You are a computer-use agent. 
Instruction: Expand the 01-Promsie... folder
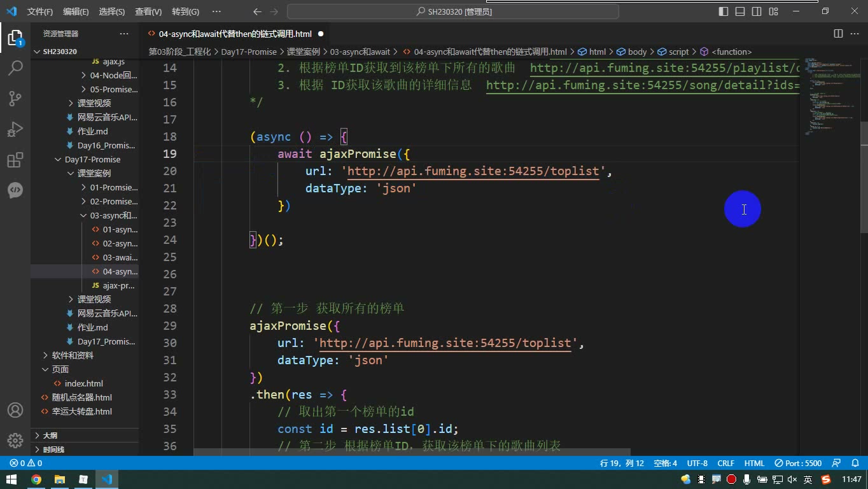coord(84,187)
